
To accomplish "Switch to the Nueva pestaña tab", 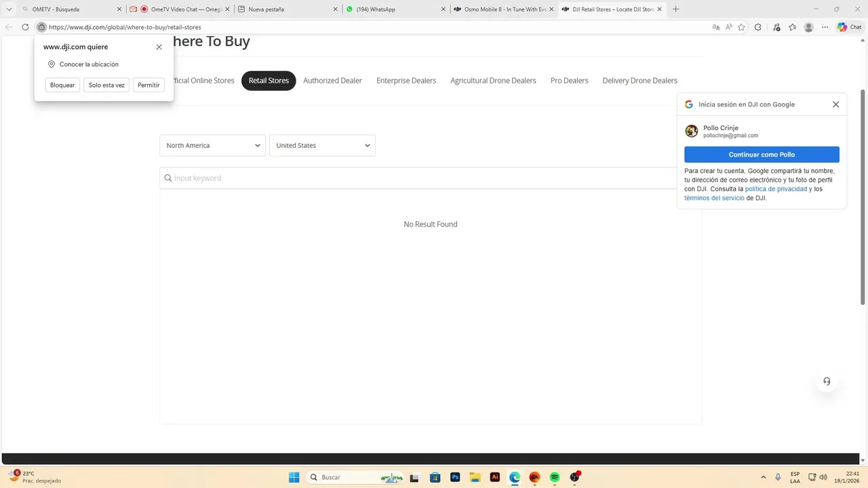I will (x=288, y=9).
